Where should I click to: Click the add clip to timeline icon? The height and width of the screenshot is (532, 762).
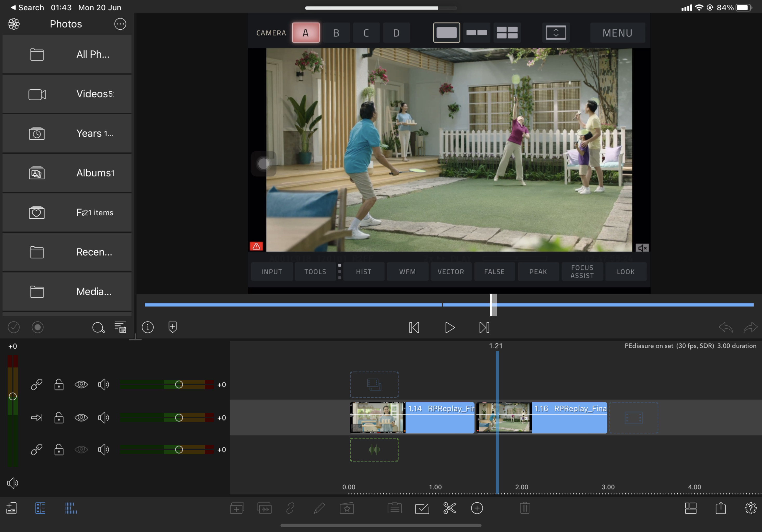point(237,508)
